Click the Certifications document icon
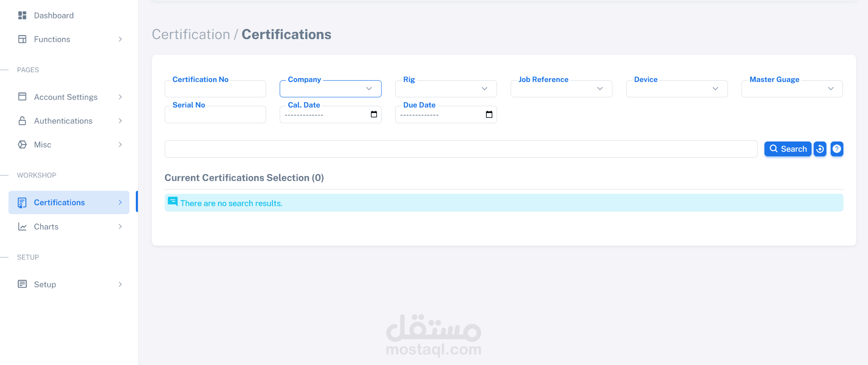This screenshot has height=365, width=868. tap(22, 203)
